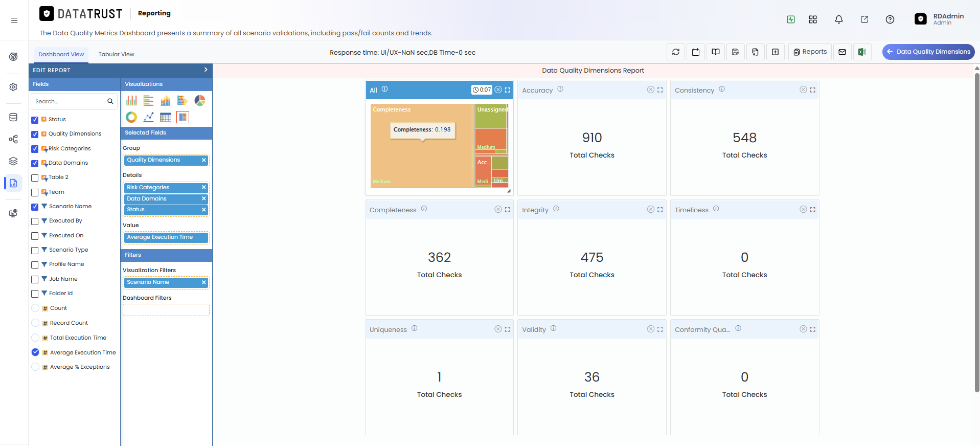Open the database icon in left sidebar
Screen dimensions: 980x446
(13, 117)
